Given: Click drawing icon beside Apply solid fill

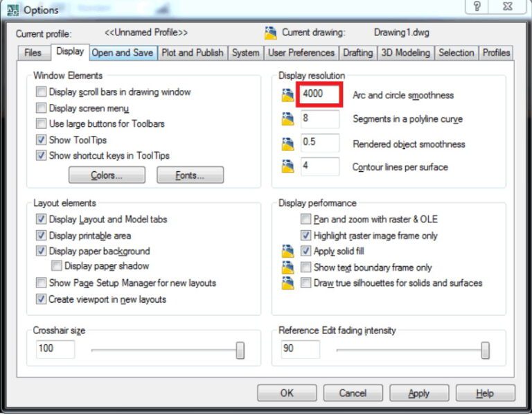Looking at the screenshot, I should tap(287, 251).
